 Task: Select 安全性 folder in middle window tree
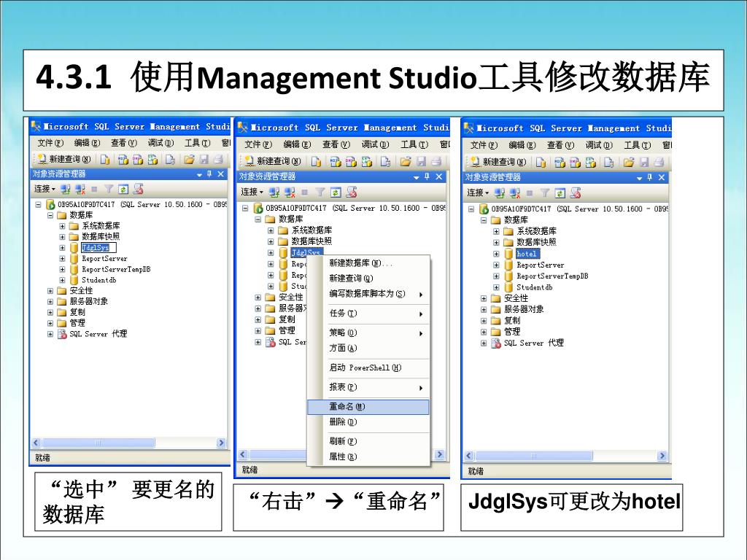point(290,297)
